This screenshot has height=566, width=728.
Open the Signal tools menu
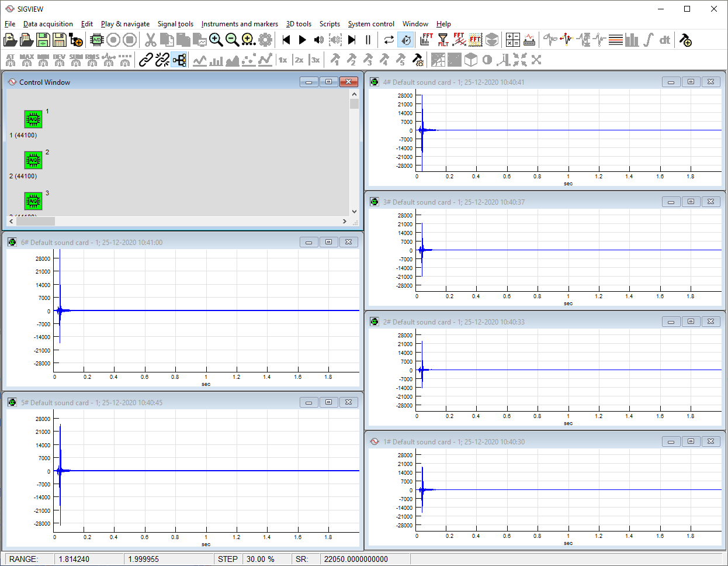[x=175, y=24]
